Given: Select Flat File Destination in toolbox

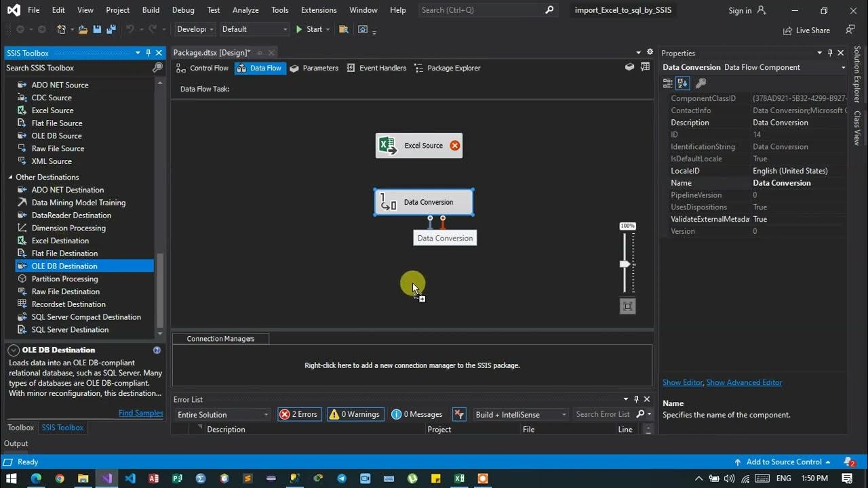Looking at the screenshot, I should tap(64, 253).
